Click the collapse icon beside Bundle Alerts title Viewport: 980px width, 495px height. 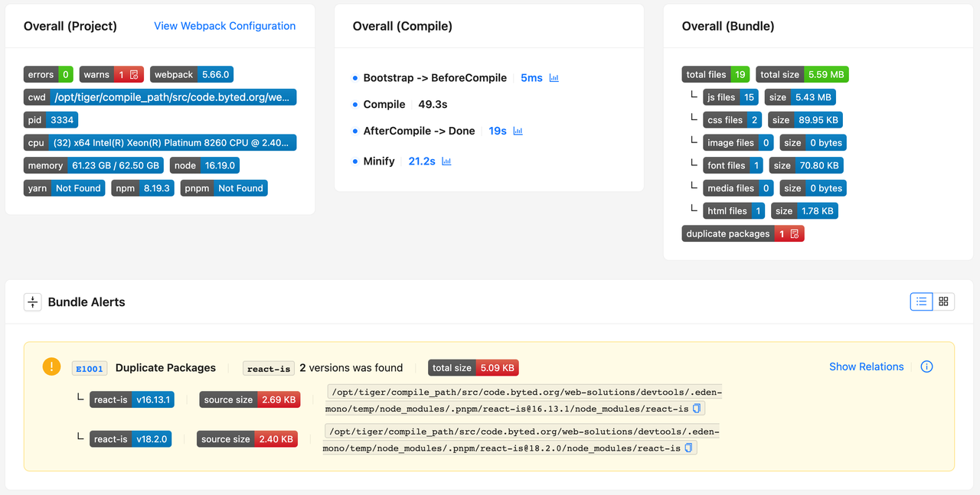[32, 301]
